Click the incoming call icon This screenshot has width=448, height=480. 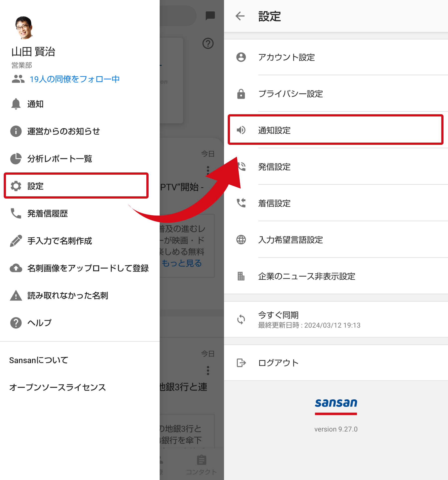click(241, 203)
